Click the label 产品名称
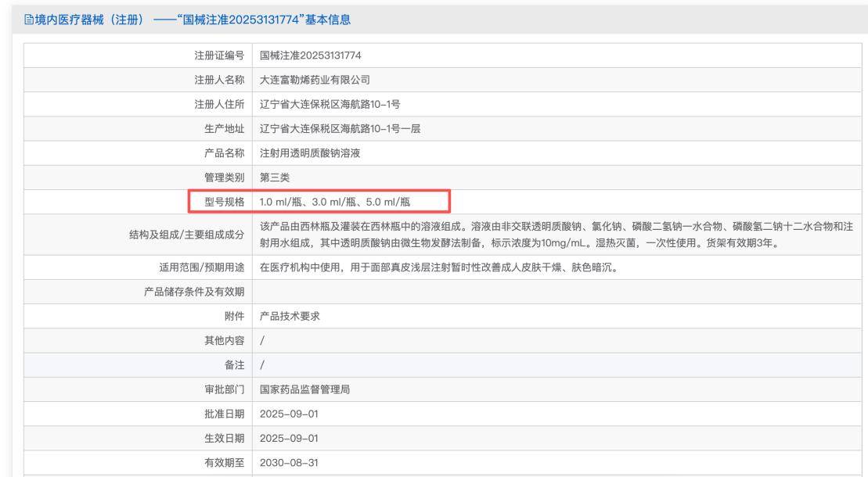The width and height of the screenshot is (868, 477). click(224, 152)
